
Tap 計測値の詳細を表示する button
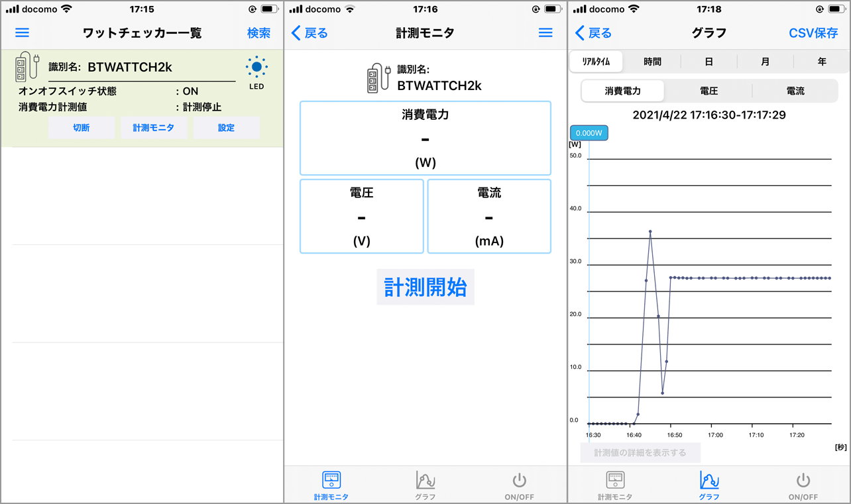640,453
